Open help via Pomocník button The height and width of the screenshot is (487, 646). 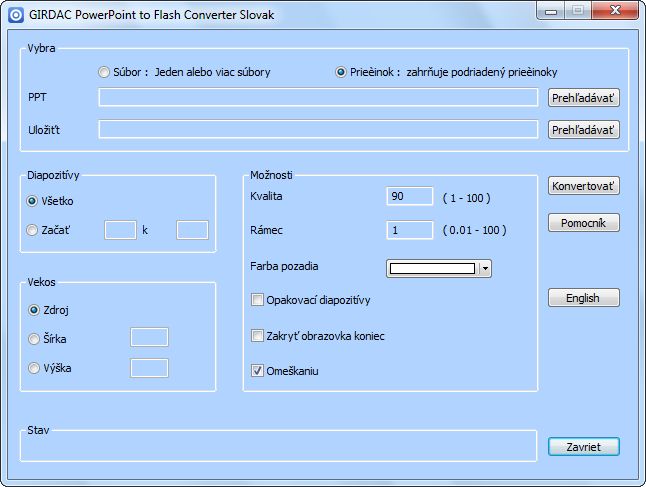pos(583,223)
